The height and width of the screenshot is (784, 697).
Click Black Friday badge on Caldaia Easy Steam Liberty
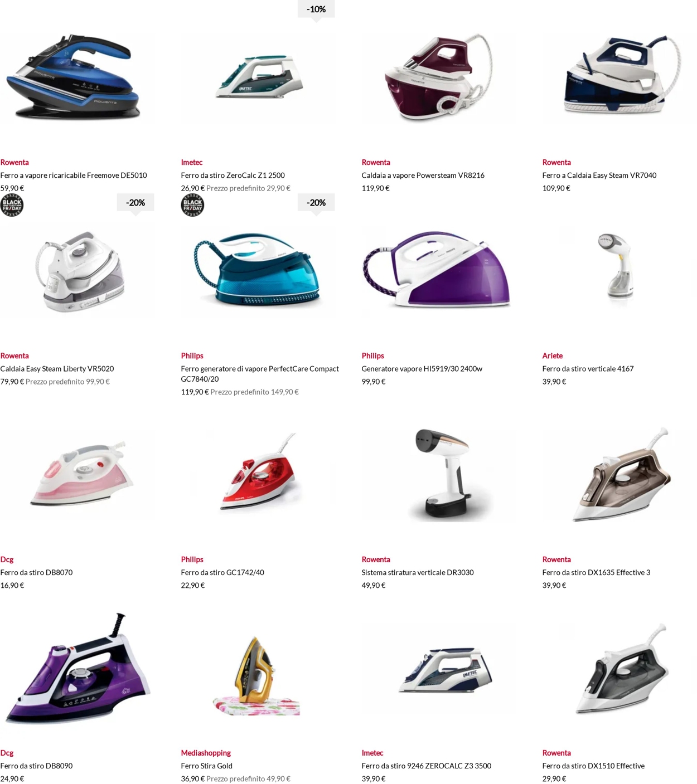tap(12, 205)
